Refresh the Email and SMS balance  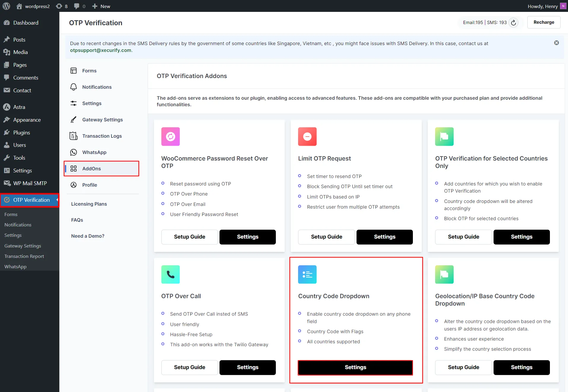513,23
